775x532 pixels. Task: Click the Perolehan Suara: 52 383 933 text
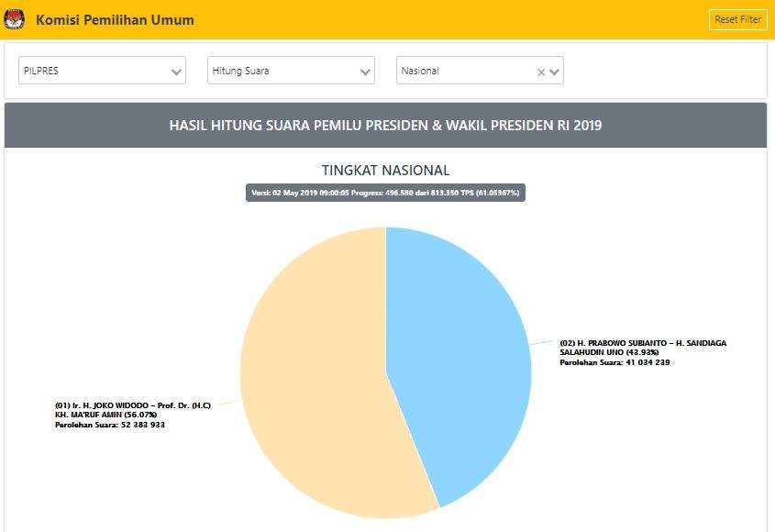point(110,425)
